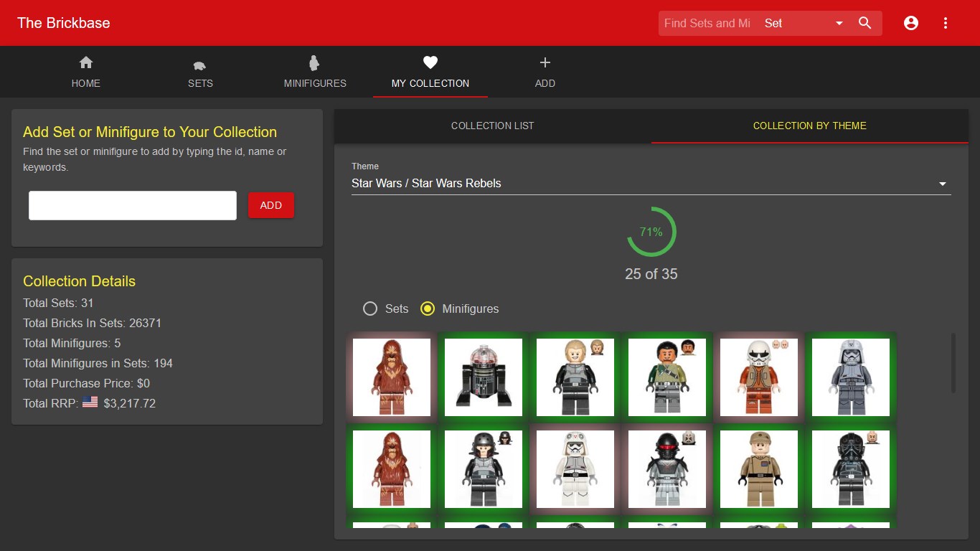The width and height of the screenshot is (980, 551).
Task: Open the Collection List tab
Action: tap(493, 126)
